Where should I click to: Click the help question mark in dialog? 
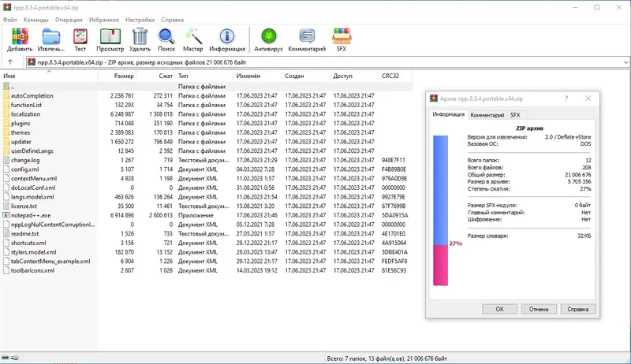click(566, 98)
